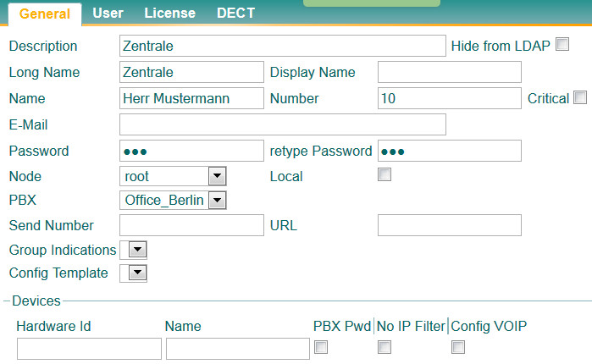Select the DECT tab
The image size is (592, 364).
235,14
